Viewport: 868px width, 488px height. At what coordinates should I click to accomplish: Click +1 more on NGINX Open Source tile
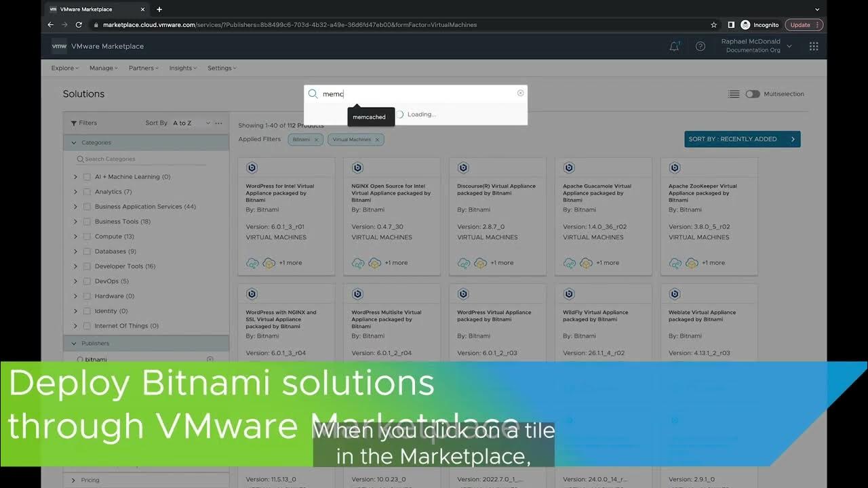pos(396,263)
